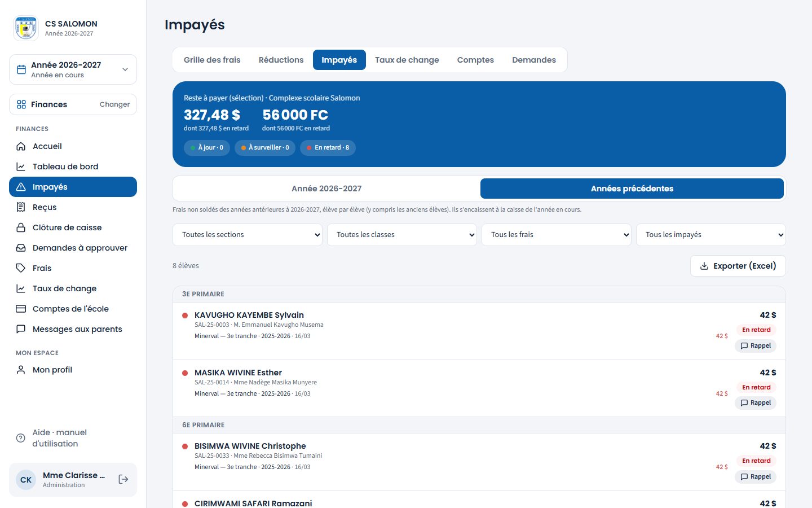Screen dimensions: 812x508
Task: Click the Reçus receipt icon
Action: [21, 207]
